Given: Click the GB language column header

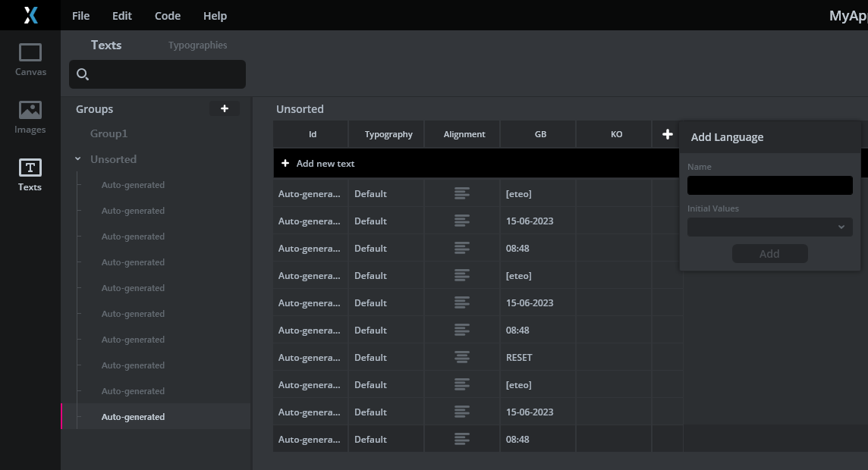Looking at the screenshot, I should click(x=538, y=134).
